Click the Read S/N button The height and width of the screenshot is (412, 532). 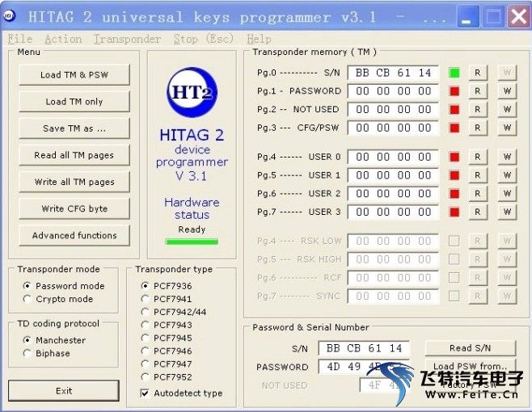pos(471,348)
